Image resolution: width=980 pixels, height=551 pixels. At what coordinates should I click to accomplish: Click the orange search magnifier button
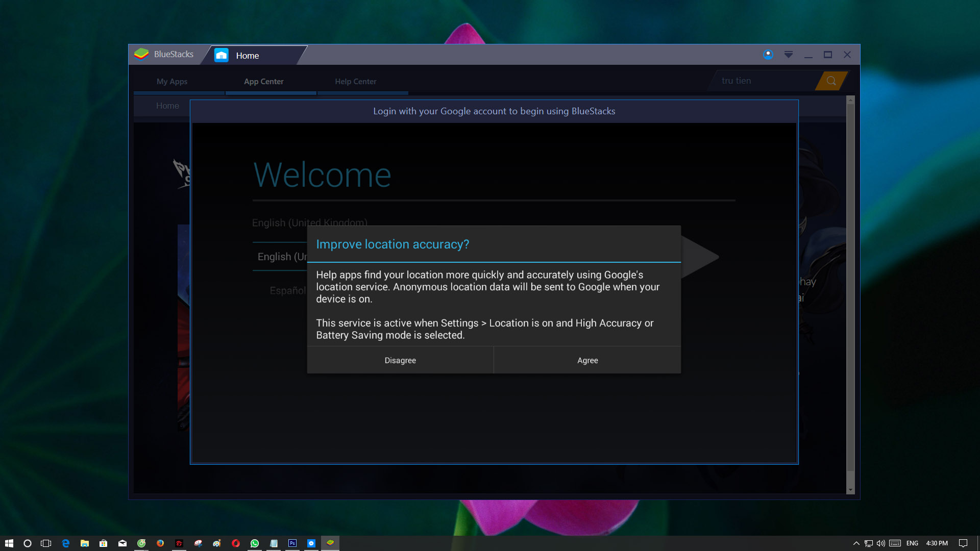click(x=831, y=81)
